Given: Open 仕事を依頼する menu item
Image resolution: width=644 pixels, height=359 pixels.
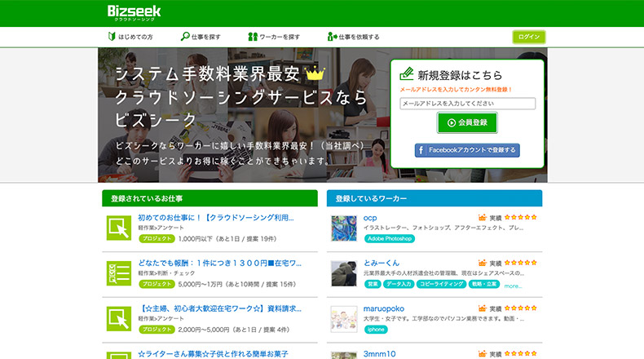Looking at the screenshot, I should [353, 37].
